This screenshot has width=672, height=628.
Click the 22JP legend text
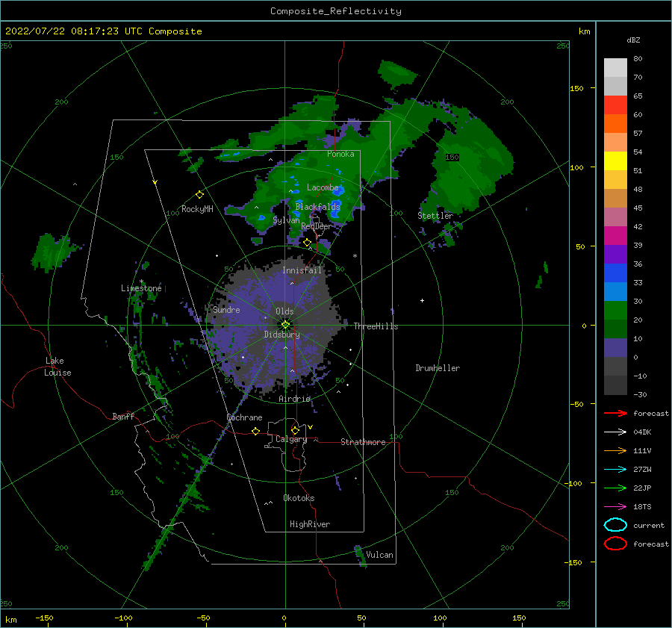tap(642, 488)
